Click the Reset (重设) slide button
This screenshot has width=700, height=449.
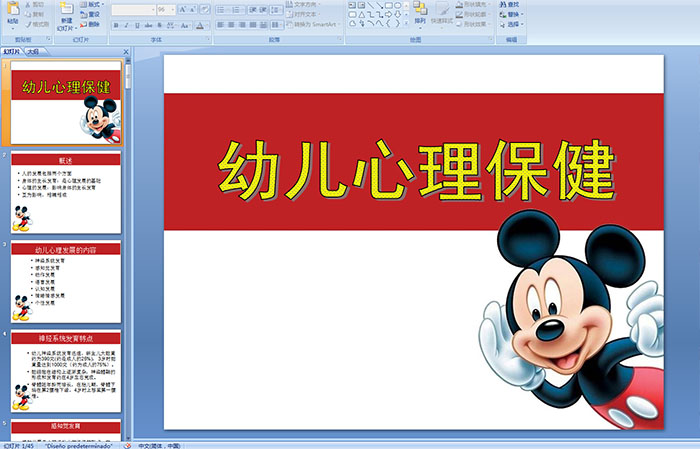click(90, 14)
